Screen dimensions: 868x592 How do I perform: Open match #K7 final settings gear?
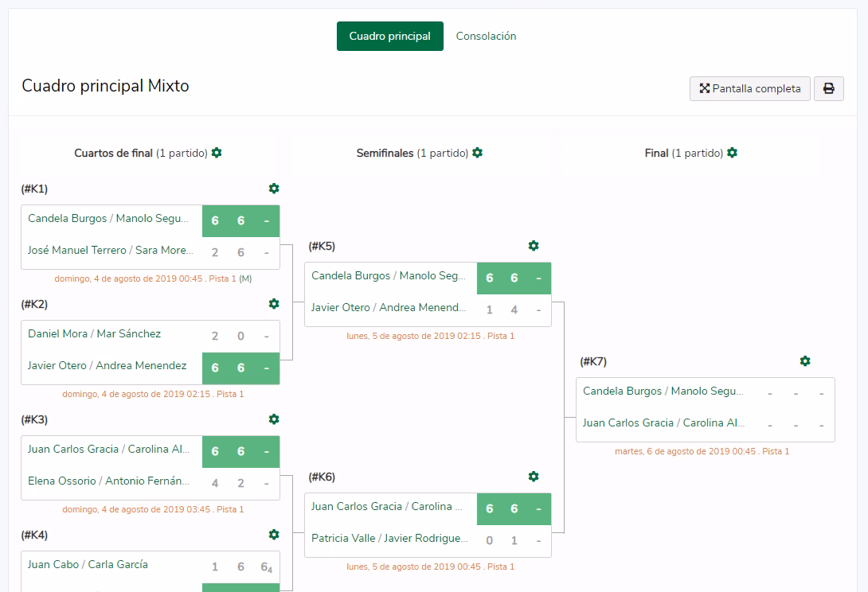[805, 361]
